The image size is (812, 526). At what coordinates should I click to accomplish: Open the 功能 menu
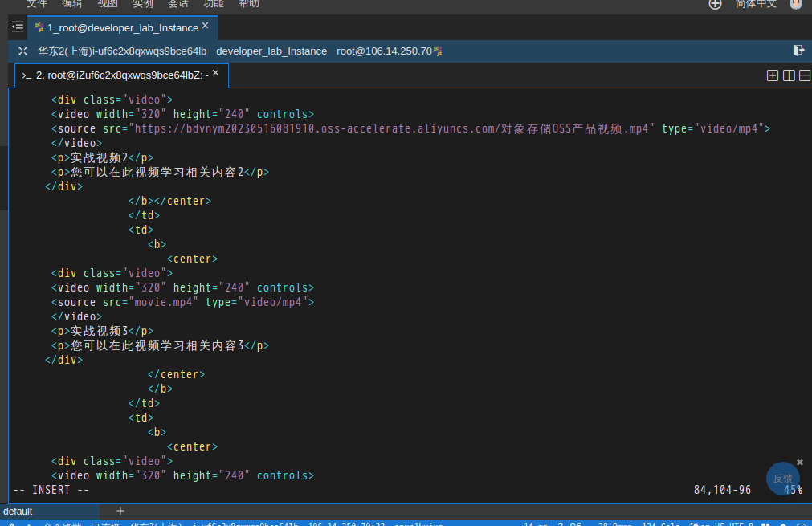point(214,4)
